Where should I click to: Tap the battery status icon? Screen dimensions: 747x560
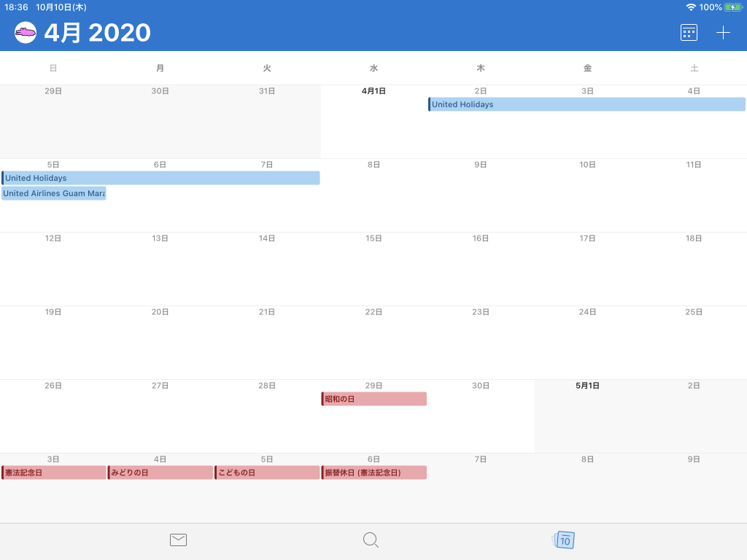732,7
